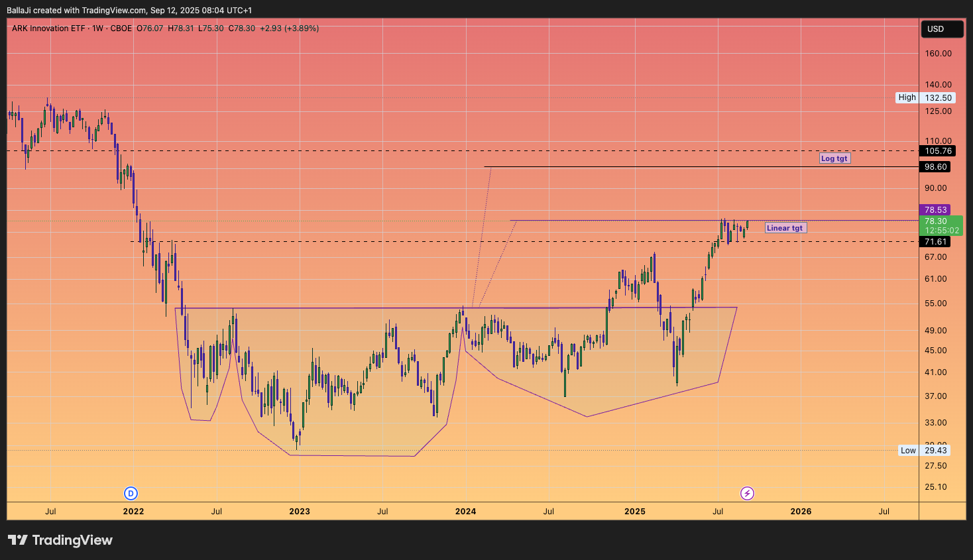Click the 2022 label on time axis

coord(133,512)
